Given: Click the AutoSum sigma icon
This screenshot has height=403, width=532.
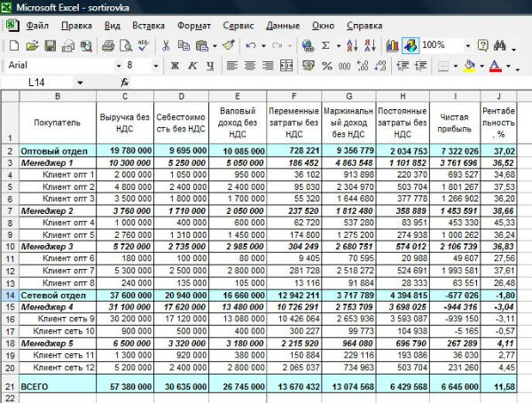Looking at the screenshot, I should tap(326, 45).
